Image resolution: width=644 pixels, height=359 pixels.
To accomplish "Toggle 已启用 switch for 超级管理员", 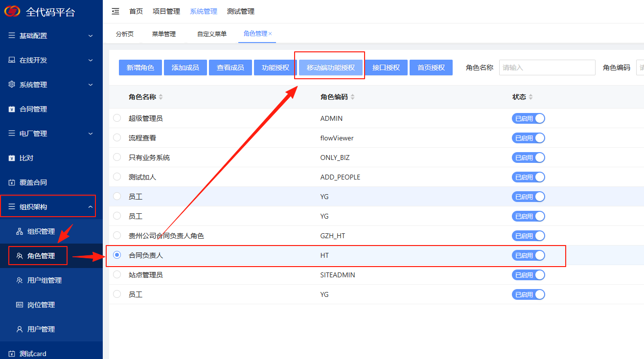I will [x=528, y=118].
